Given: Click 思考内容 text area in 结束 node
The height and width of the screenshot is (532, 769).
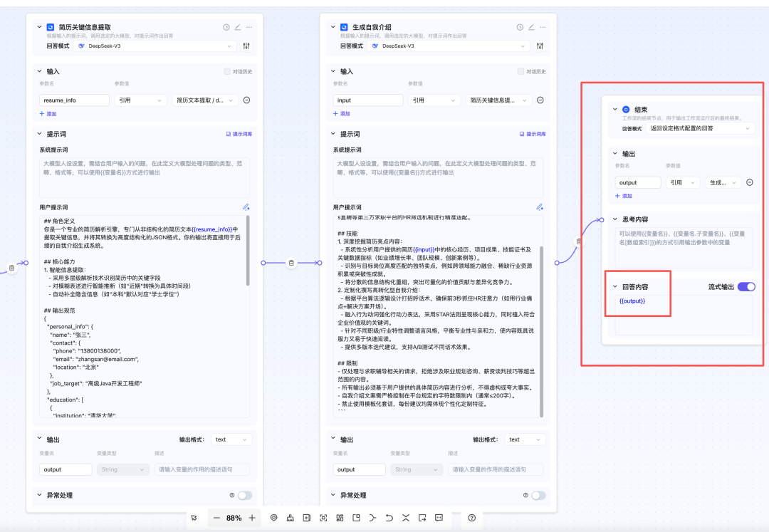Looking at the screenshot, I should (x=684, y=248).
